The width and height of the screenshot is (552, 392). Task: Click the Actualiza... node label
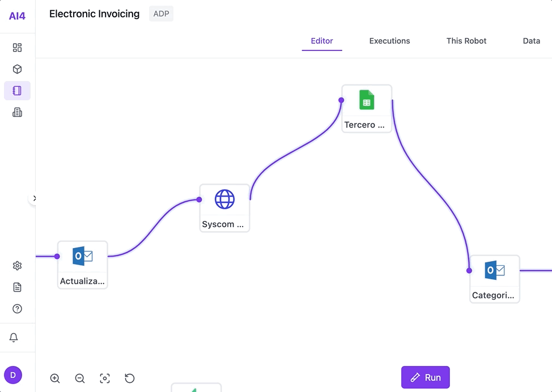(x=82, y=281)
